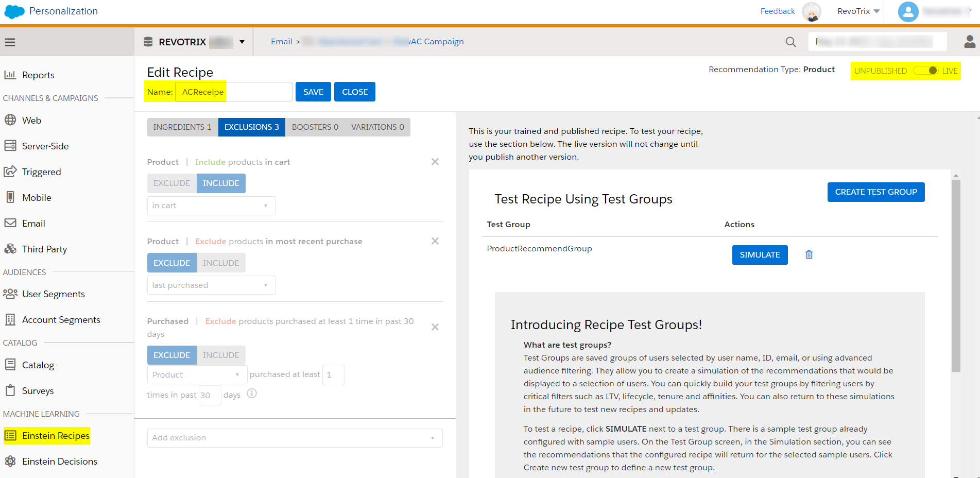The width and height of the screenshot is (980, 478).
Task: Open the 'last purchased' dropdown
Action: point(211,285)
